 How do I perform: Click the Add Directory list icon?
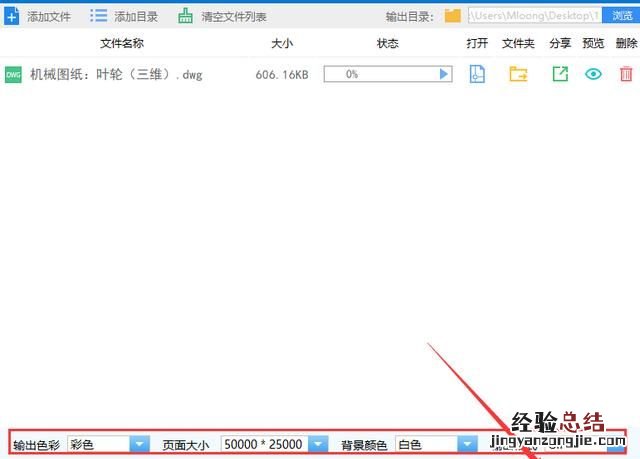click(x=98, y=16)
